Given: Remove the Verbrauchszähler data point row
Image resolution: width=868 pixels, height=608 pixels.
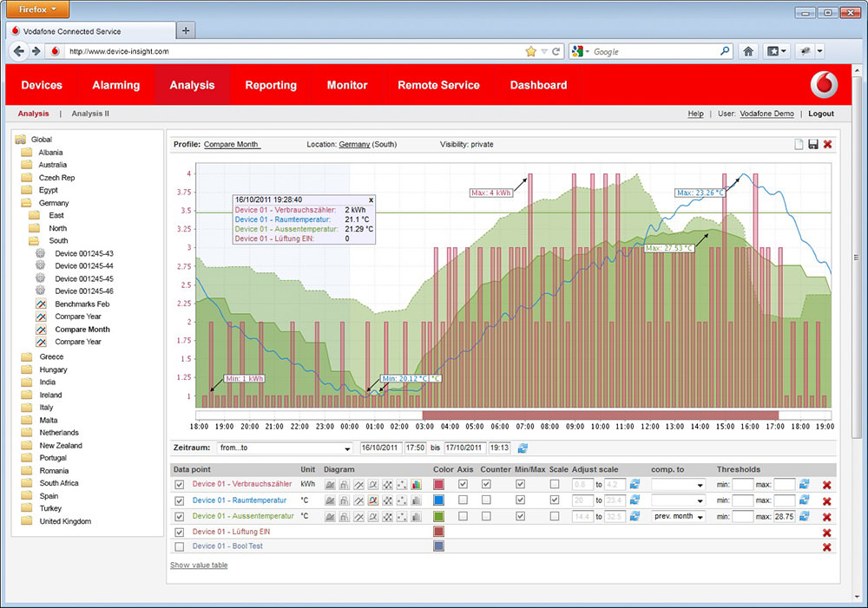Looking at the screenshot, I should (x=826, y=485).
